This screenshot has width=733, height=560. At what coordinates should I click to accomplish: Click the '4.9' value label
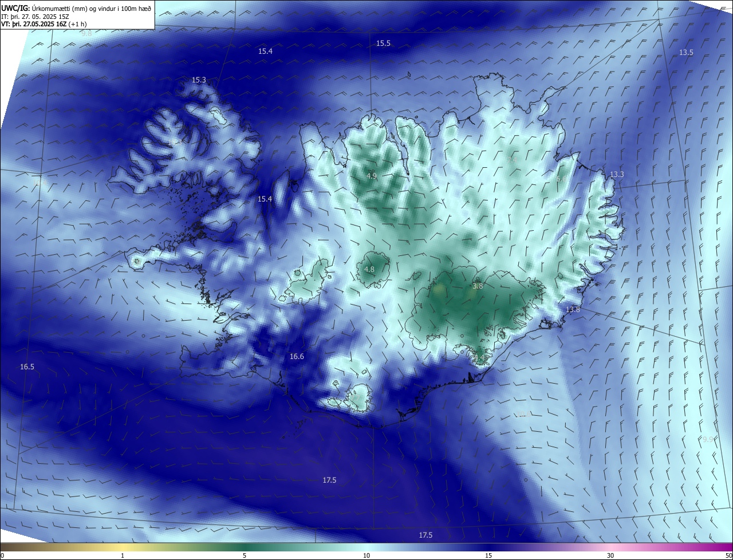pos(371,176)
